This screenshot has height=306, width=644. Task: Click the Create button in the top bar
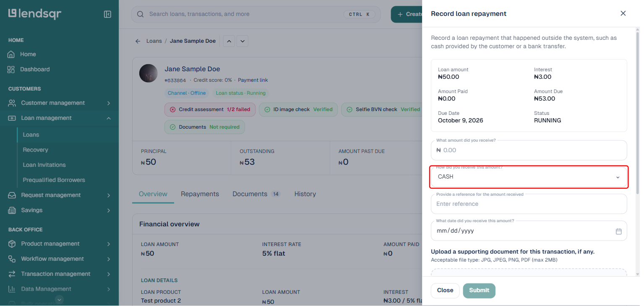click(x=407, y=14)
